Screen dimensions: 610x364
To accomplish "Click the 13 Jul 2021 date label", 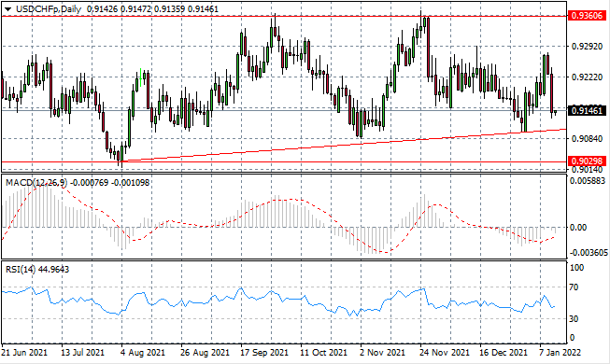I will (83, 353).
